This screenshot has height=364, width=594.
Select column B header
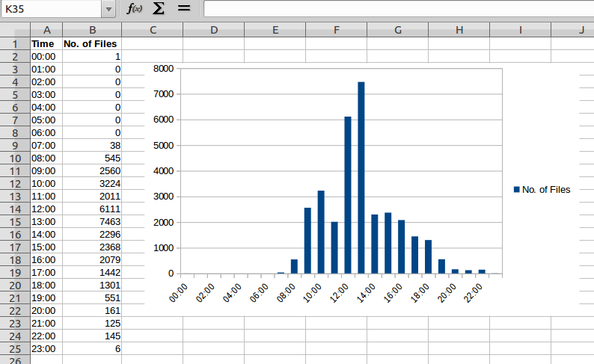(91, 30)
